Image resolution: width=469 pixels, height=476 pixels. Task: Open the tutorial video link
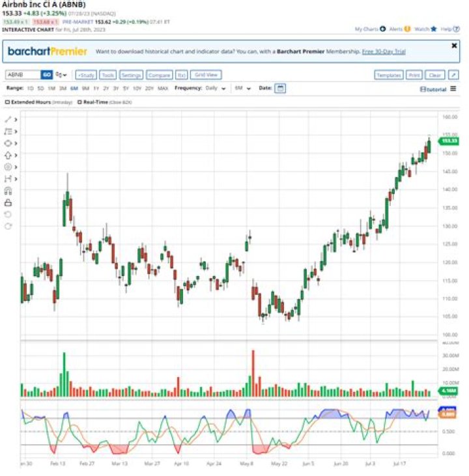tap(433, 89)
